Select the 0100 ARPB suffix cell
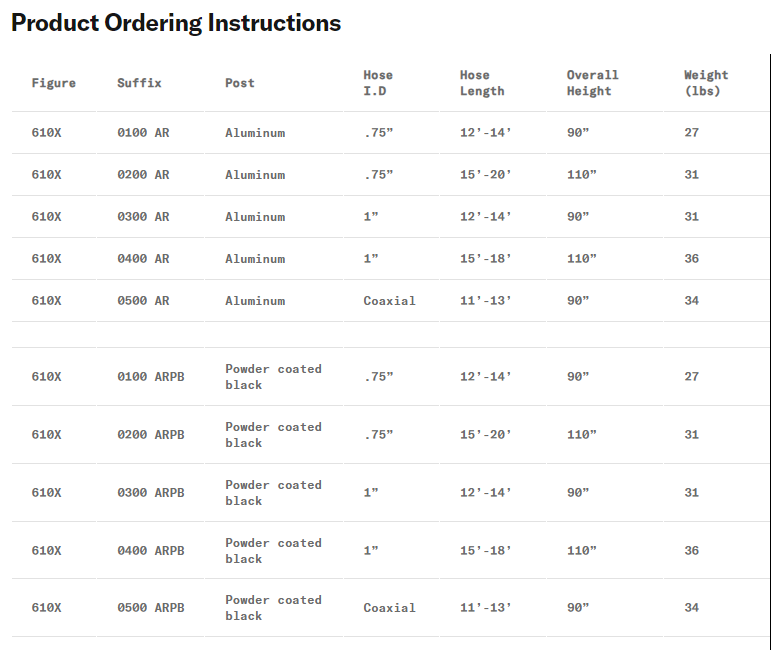The width and height of the screenshot is (776, 650). pyautogui.click(x=151, y=377)
